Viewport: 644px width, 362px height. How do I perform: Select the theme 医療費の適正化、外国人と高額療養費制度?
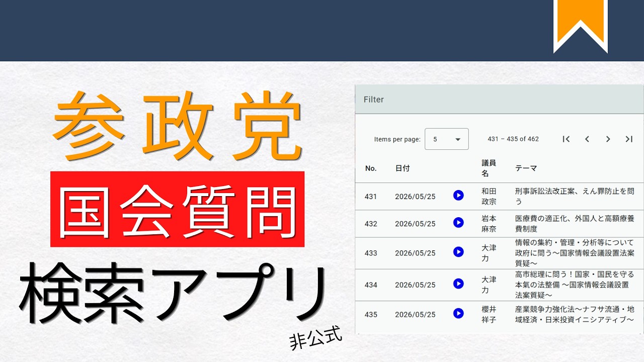click(575, 223)
